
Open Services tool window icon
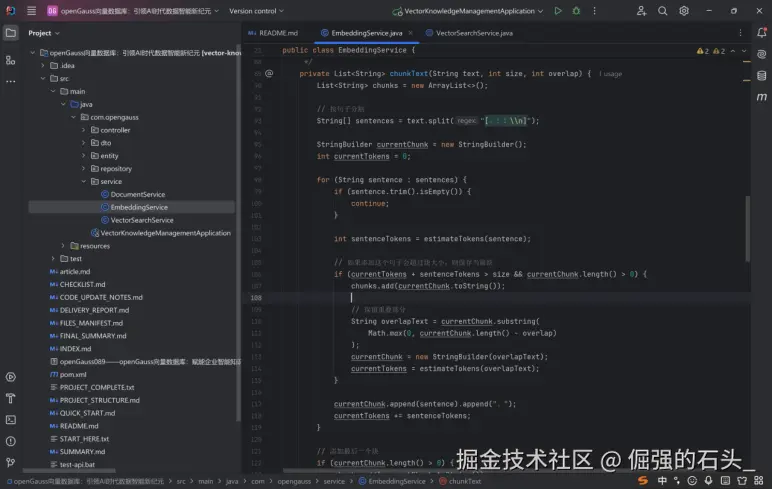tap(10, 377)
